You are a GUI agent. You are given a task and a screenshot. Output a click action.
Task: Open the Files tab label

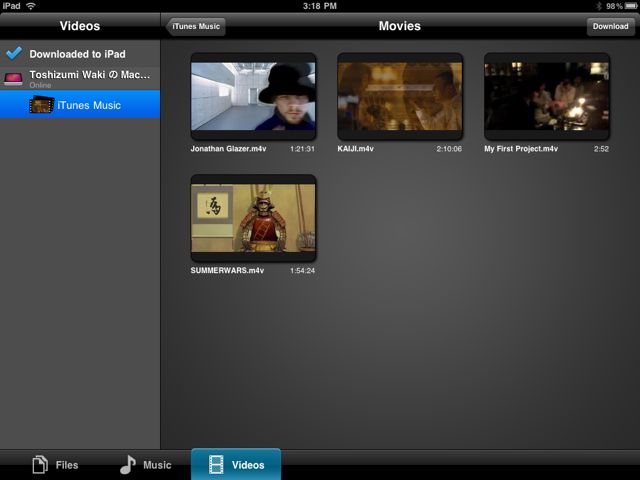point(67,465)
